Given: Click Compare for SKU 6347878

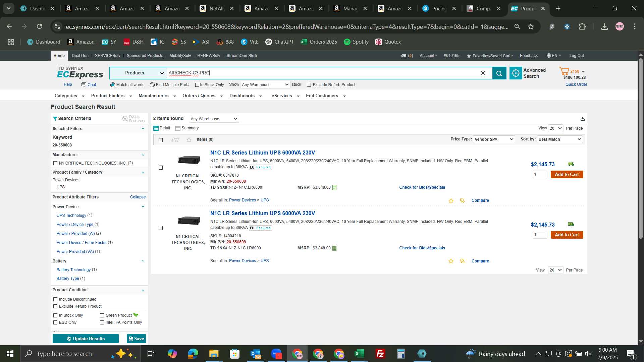Looking at the screenshot, I should tap(480, 201).
